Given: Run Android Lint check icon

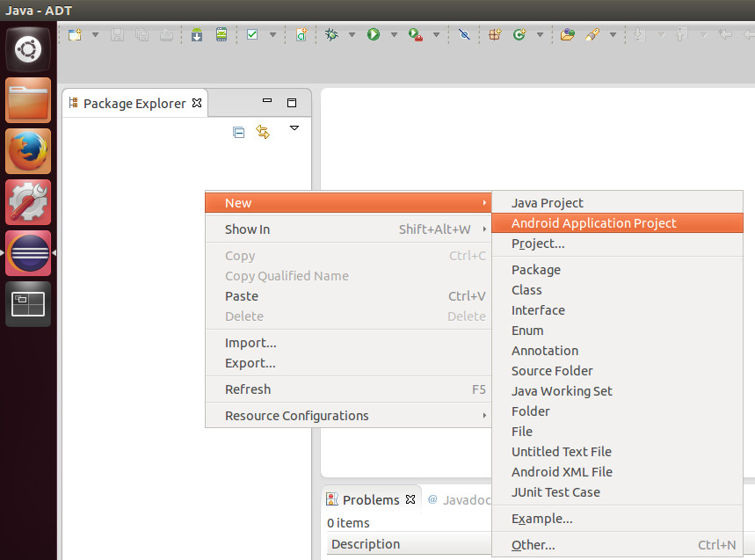Looking at the screenshot, I should point(252,34).
